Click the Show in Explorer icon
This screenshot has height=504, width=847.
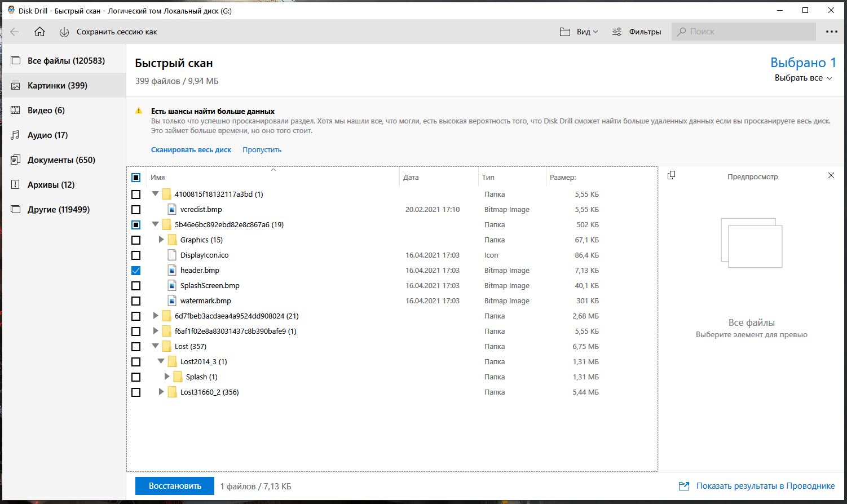coord(684,486)
